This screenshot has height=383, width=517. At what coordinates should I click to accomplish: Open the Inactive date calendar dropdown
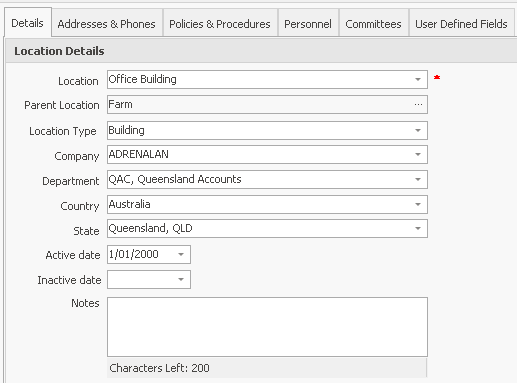click(181, 279)
